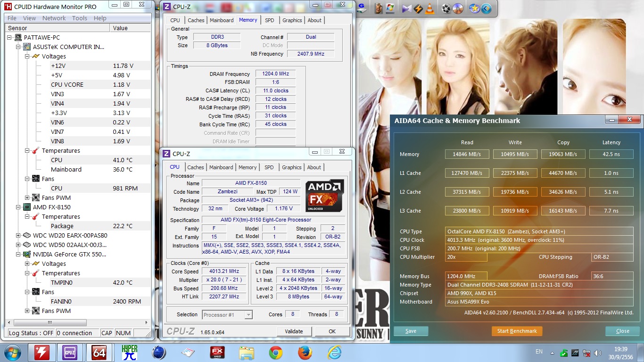Image resolution: width=644 pixels, height=362 pixels.
Task: Open Network menu in HWMonitor
Action: click(54, 18)
